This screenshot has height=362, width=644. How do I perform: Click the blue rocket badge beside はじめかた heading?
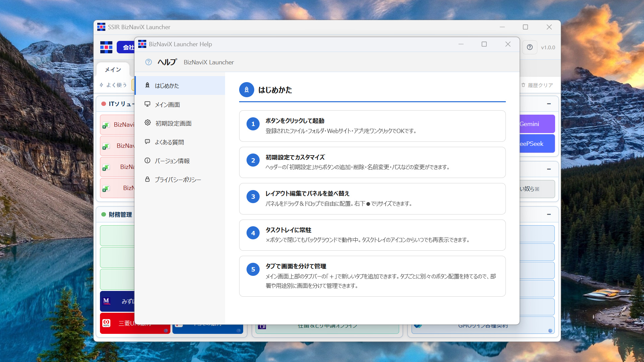[247, 90]
